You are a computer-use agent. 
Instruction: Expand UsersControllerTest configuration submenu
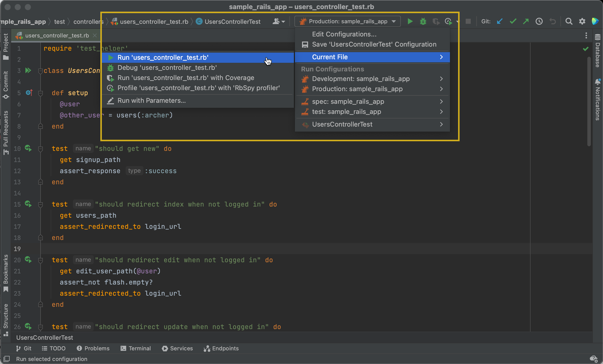coord(372,124)
